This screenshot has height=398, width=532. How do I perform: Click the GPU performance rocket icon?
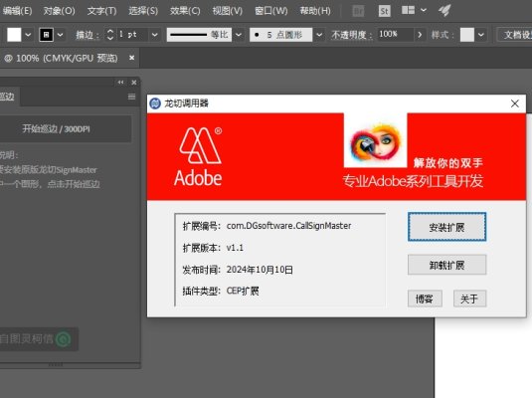(444, 10)
